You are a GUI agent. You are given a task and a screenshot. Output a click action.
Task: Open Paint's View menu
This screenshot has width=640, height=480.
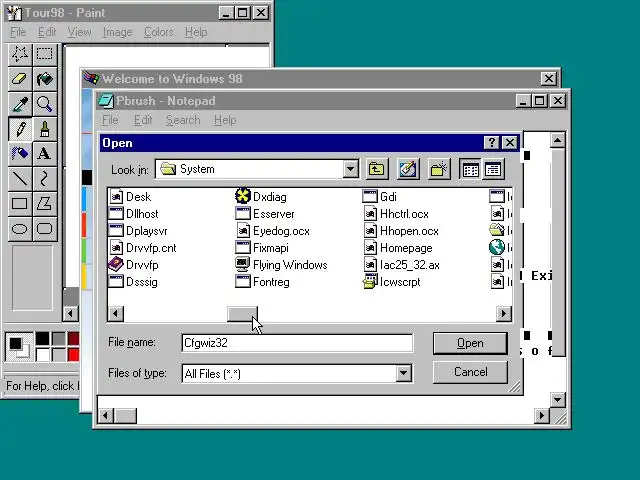(80, 32)
